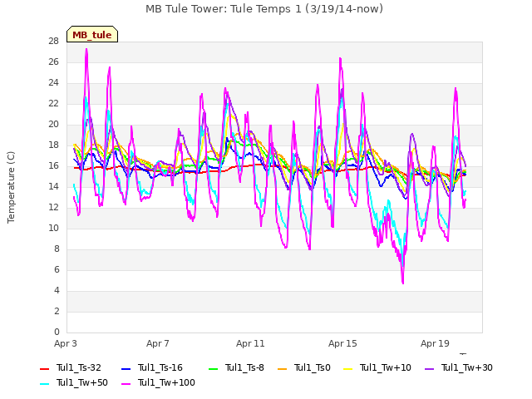This screenshot has width=532, height=399.
Task: Click the 20 y-axis tick label
Action: pos(53,124)
